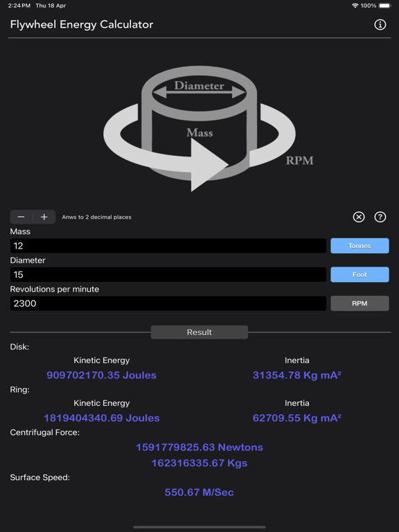Tap the Wi-Fi status icon

(x=355, y=6)
